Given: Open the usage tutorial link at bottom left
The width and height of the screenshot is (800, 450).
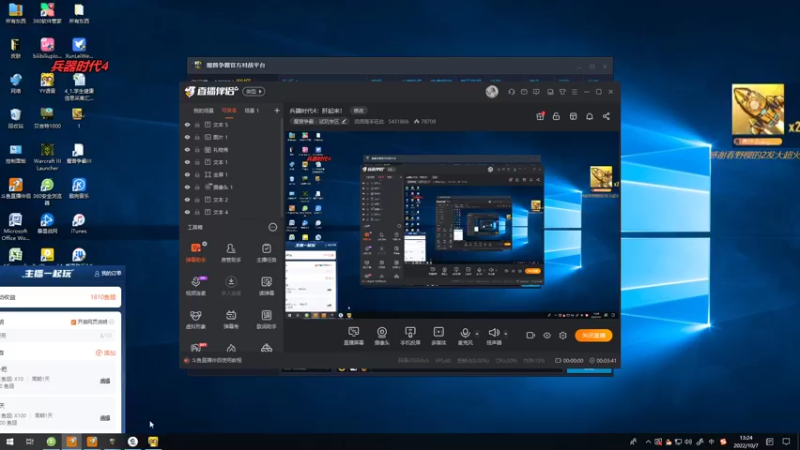Looking at the screenshot, I should tap(217, 360).
